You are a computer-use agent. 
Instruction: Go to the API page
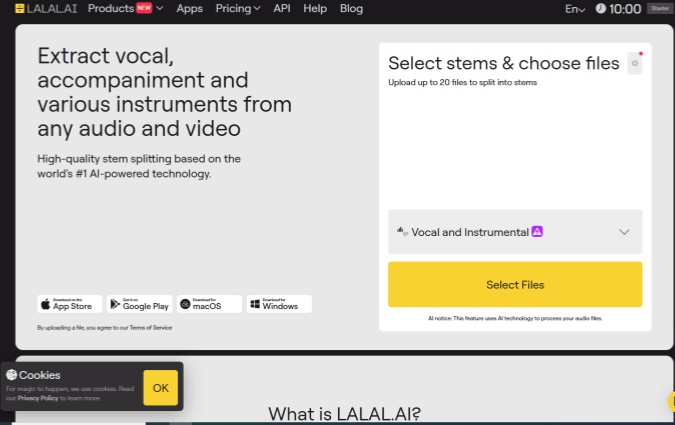coord(282,9)
